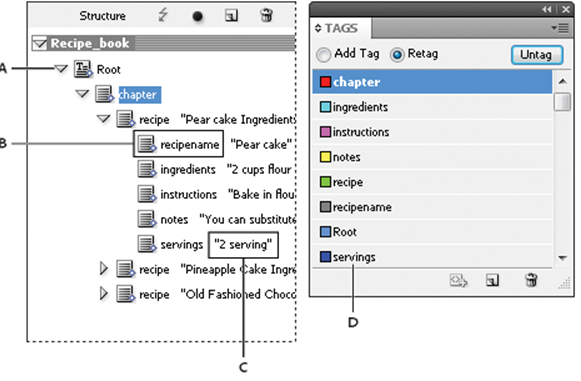
Task: Click the cyan ingredients color swatch
Action: point(325,107)
